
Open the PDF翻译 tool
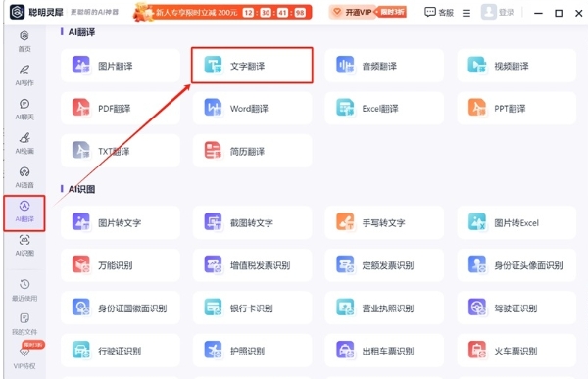point(121,109)
